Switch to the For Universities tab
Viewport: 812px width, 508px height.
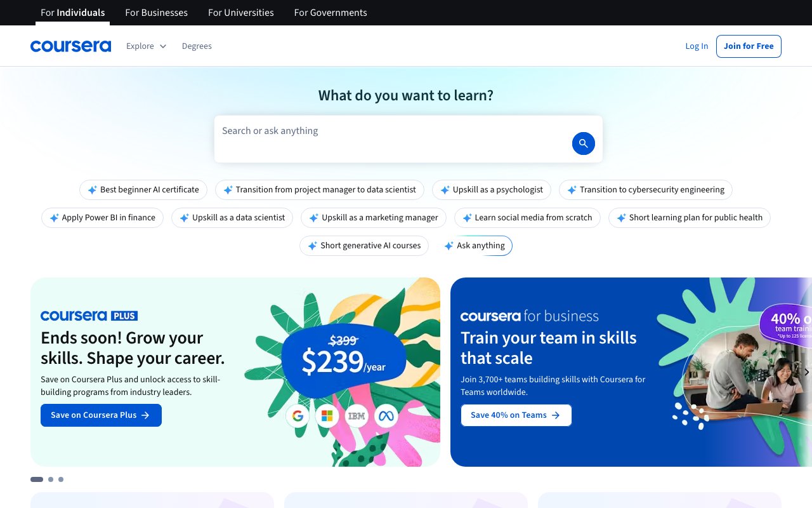coord(241,13)
